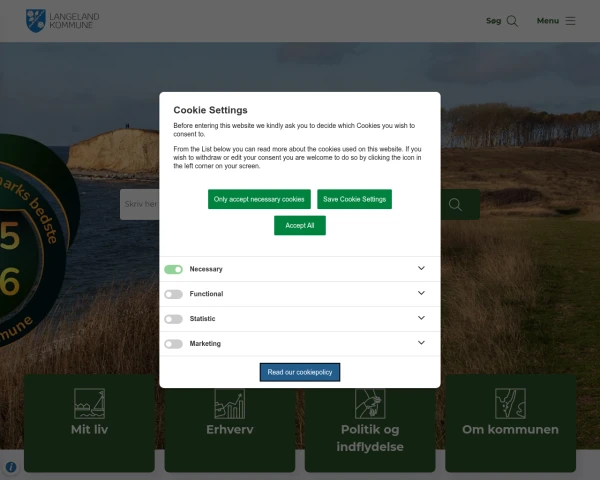600x480 pixels.
Task: Open the Mit liv tile icon
Action: click(x=89, y=403)
